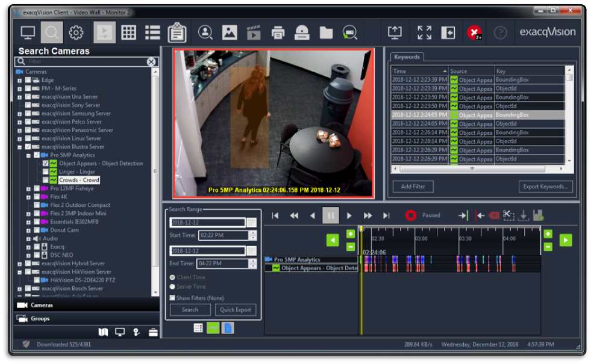Screen dimensions: 591x364
Task: Check the Donut Cam checkbox
Action: point(37,230)
